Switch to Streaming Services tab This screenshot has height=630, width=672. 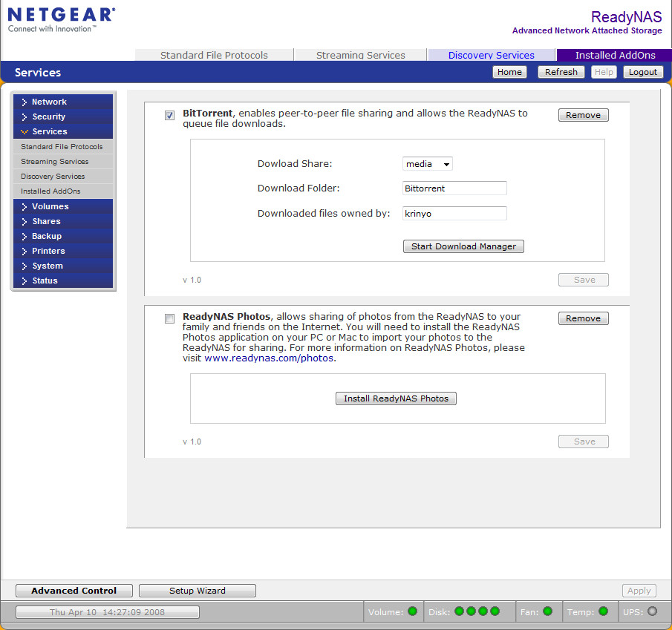[x=360, y=55]
